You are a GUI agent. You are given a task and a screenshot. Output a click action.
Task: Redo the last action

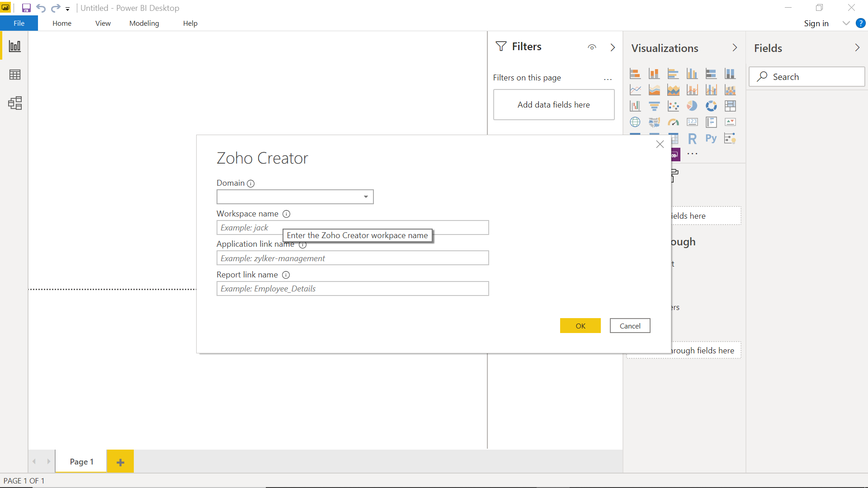tap(56, 8)
